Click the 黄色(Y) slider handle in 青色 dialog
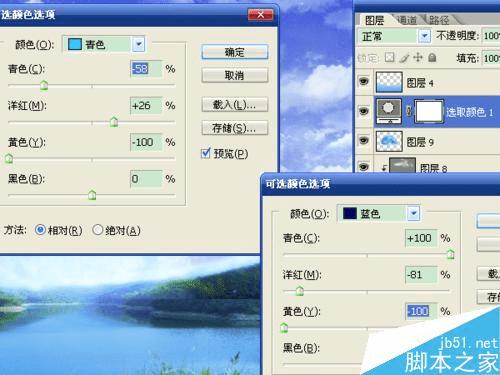This screenshot has width=500, height=375. [x=9, y=158]
